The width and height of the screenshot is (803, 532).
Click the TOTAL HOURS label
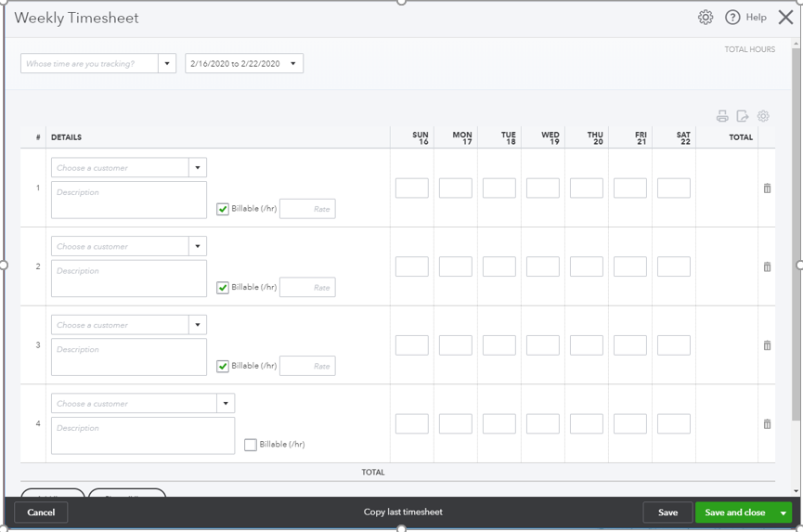click(750, 49)
